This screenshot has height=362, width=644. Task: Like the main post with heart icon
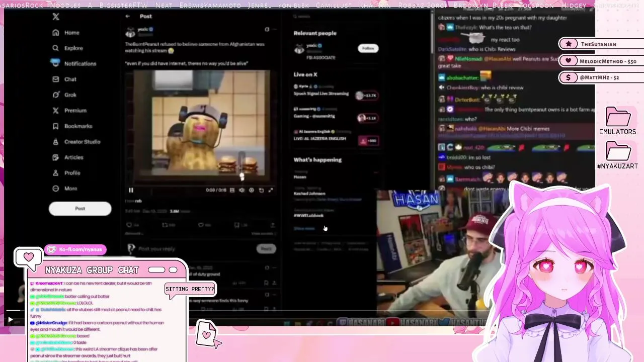(201, 225)
